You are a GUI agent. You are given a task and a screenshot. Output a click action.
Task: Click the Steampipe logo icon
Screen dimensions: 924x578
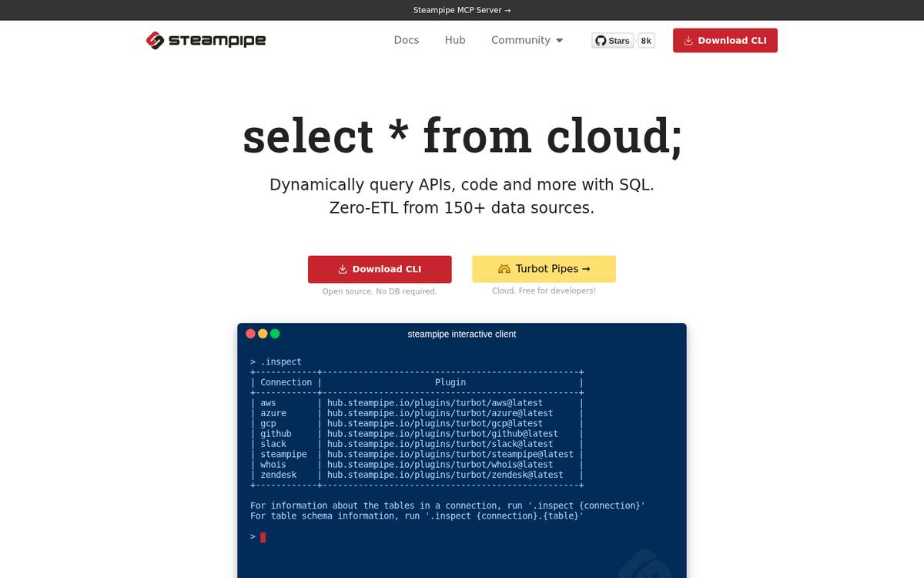coord(155,40)
